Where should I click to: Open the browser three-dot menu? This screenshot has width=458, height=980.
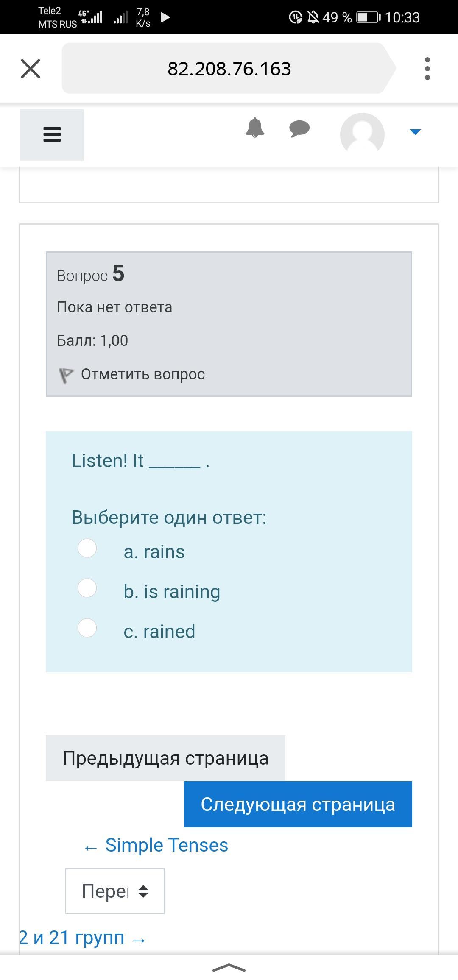pos(427,69)
